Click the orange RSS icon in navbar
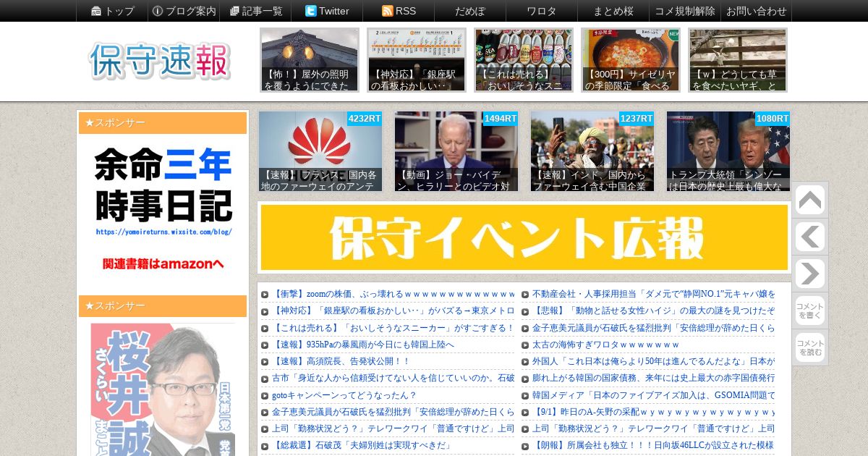 [x=388, y=11]
